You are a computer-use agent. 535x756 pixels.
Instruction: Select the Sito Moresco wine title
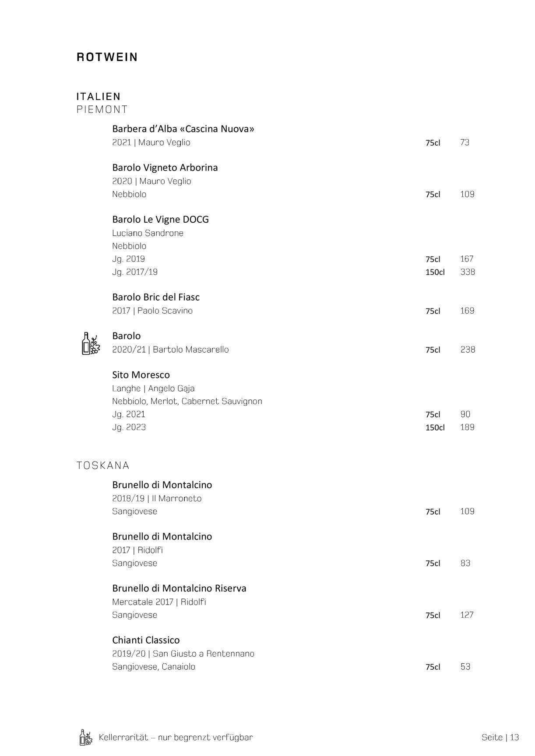coord(141,375)
